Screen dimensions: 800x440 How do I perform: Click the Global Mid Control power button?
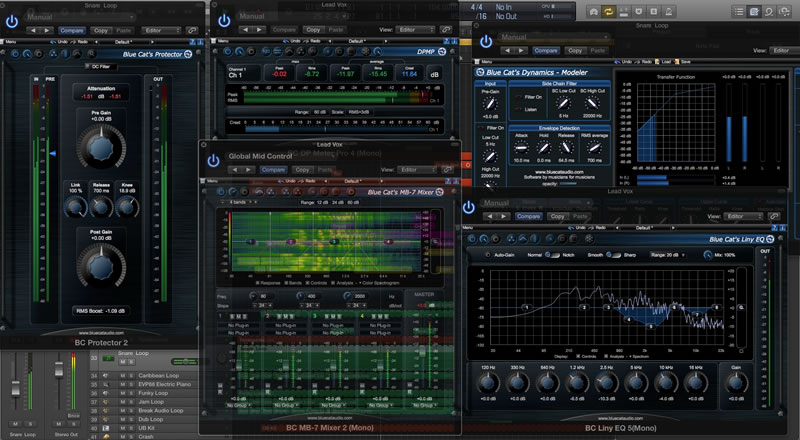pos(213,159)
